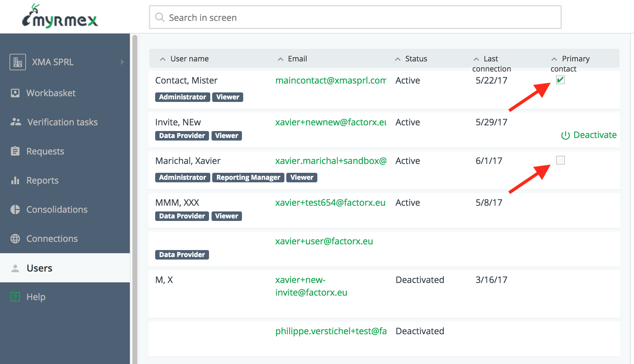Uncheck primary contact for Contact, Mister

(560, 80)
